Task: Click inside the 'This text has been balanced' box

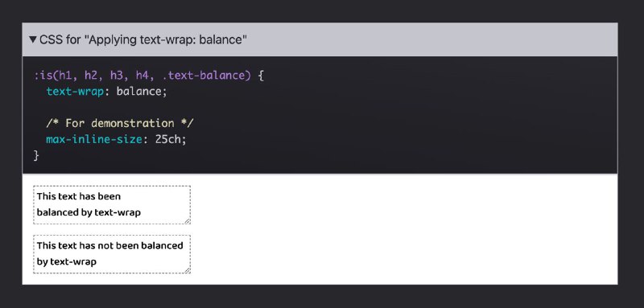Action: tap(112, 204)
